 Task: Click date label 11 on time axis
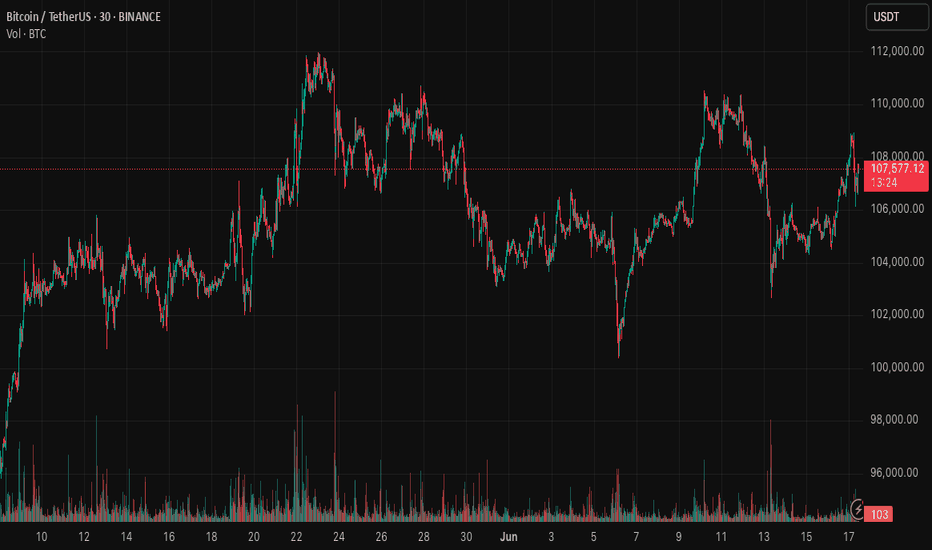[721, 537]
